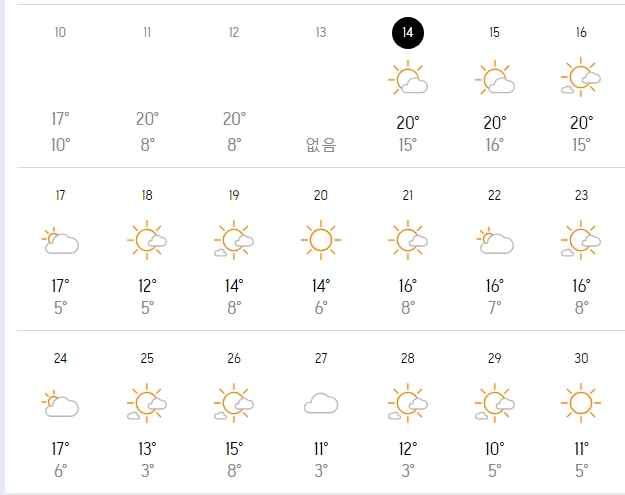Open the cloudy icon on day 27
Image resolution: width=625 pixels, height=495 pixels.
321,403
